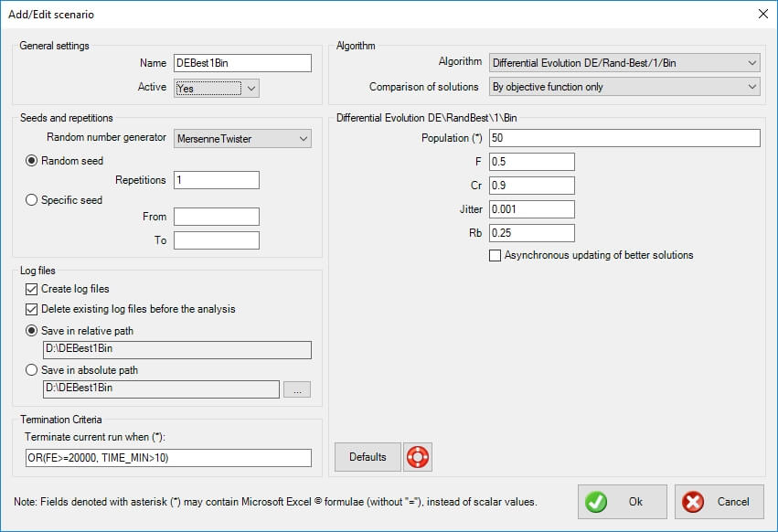Screen dimensions: 778x532
Task: Close the Add/Edit scenario dialog
Action: pos(762,14)
